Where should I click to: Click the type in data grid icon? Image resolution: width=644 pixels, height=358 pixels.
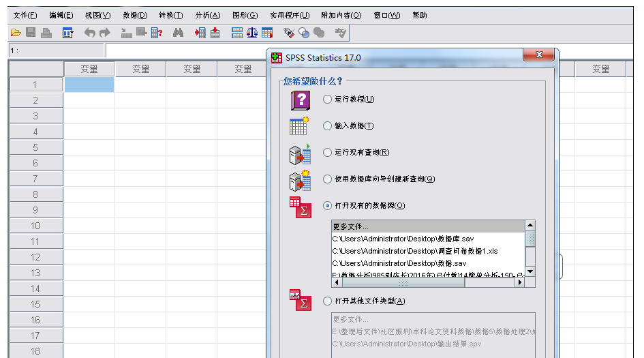coord(299,125)
